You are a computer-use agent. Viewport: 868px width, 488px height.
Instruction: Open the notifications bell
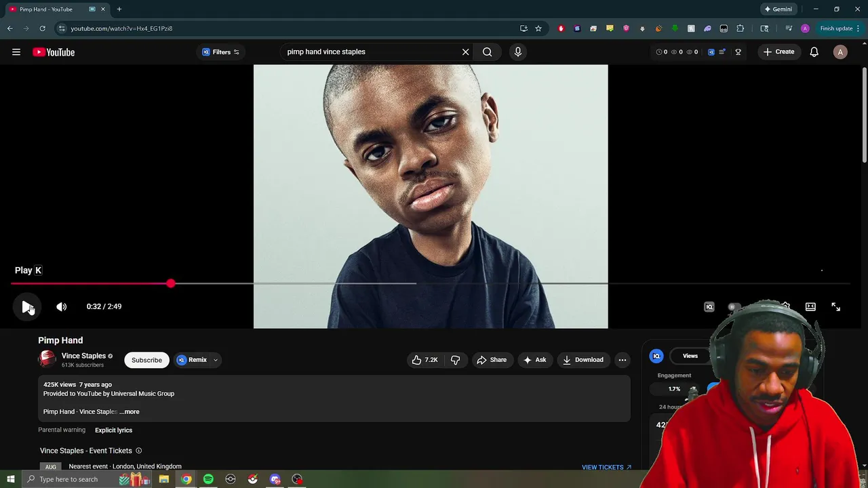pyautogui.click(x=814, y=52)
